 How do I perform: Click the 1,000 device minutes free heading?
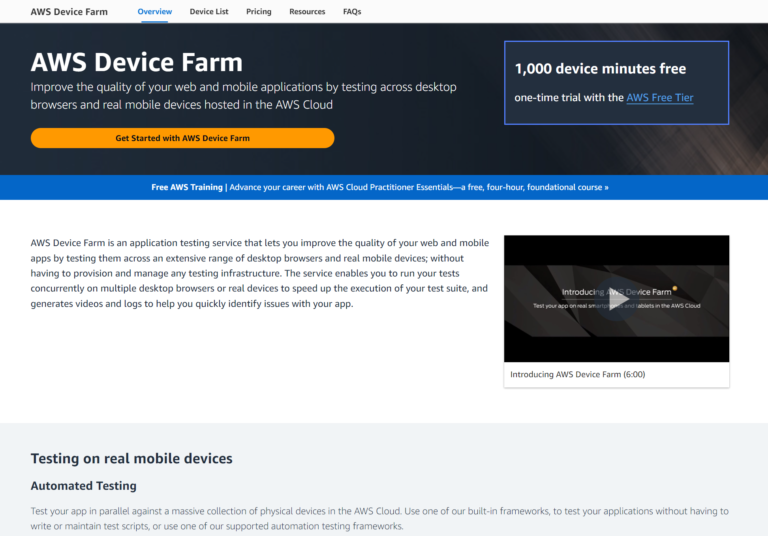pos(600,69)
